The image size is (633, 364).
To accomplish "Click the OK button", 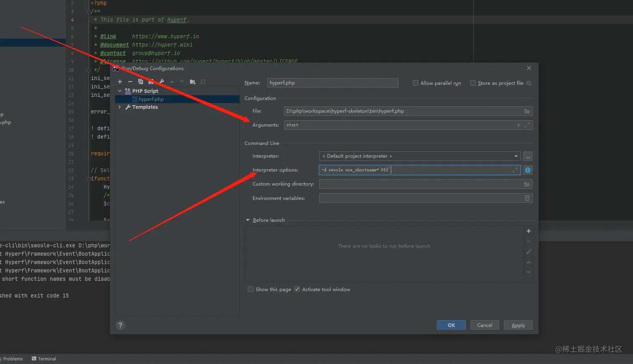I will [x=451, y=325].
